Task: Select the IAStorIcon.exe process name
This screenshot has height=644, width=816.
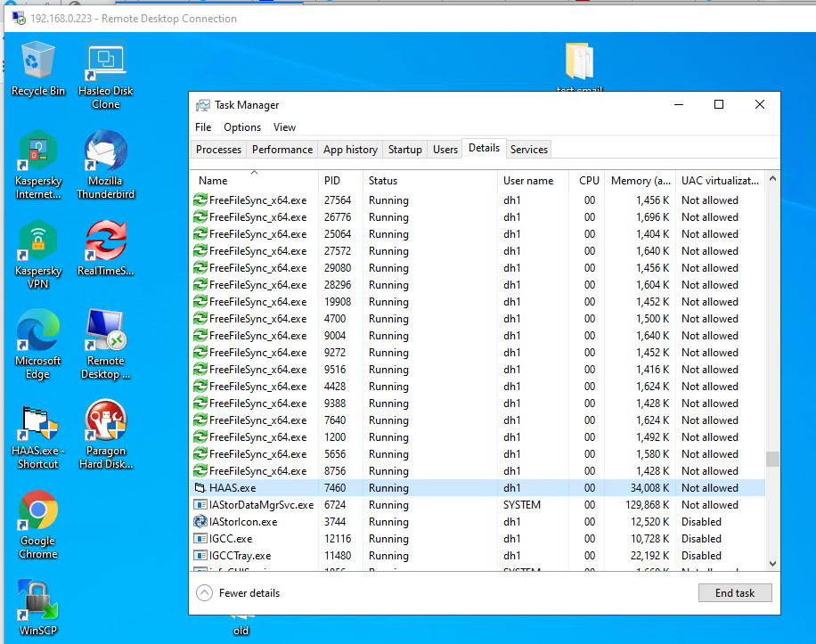Action: tap(243, 522)
